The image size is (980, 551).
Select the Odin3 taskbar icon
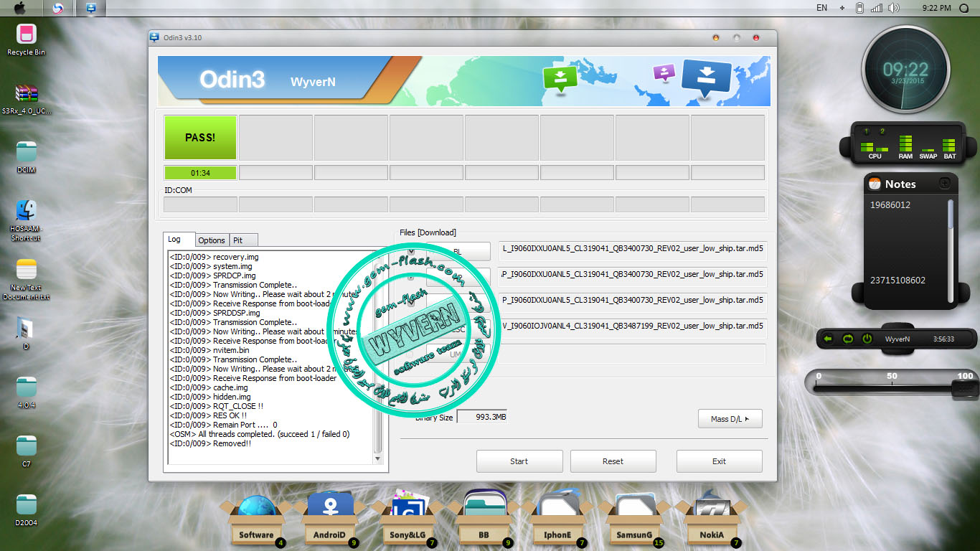click(x=92, y=9)
